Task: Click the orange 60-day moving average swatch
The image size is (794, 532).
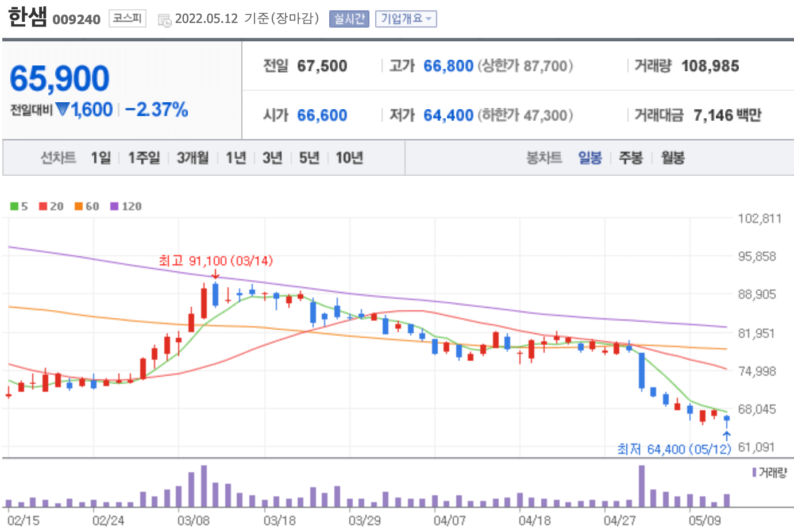Action: pyautogui.click(x=79, y=206)
